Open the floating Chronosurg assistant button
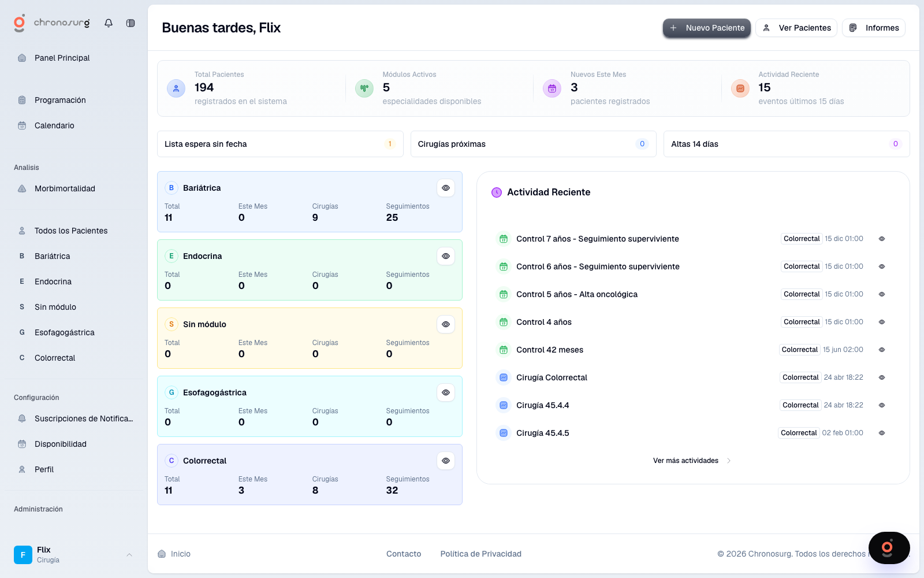Screen dimensions: 924x578 [x=889, y=547]
